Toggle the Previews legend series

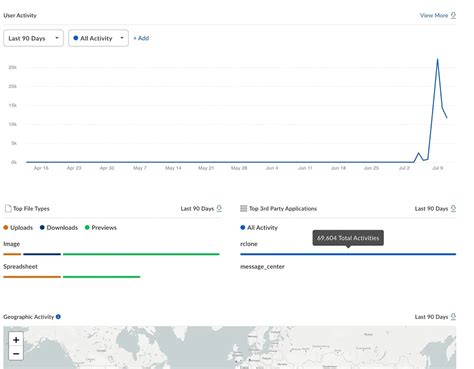tap(101, 228)
